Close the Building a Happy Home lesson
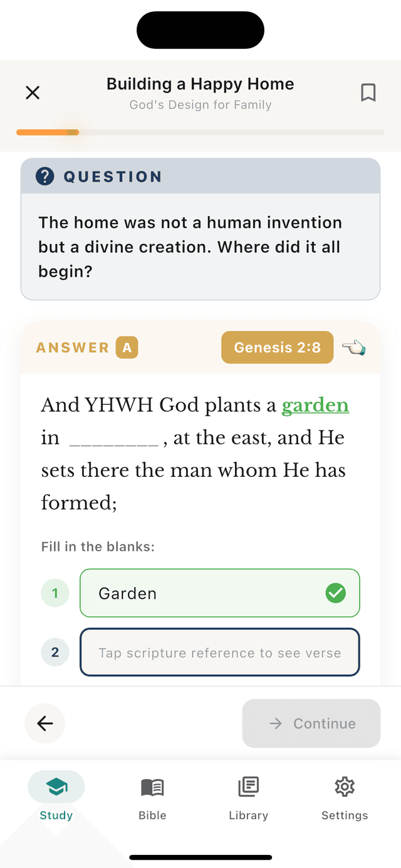 (33, 92)
